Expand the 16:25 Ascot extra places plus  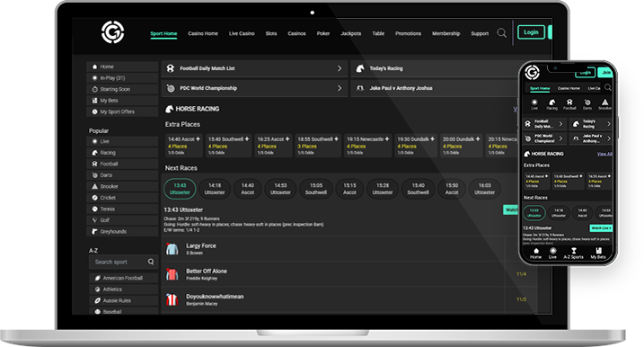coord(287,139)
